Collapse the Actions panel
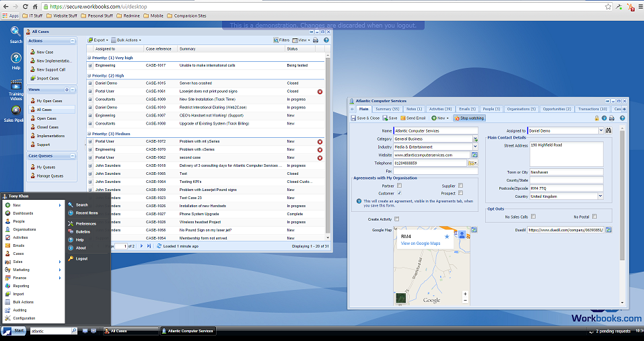644x341 pixels. (73, 41)
